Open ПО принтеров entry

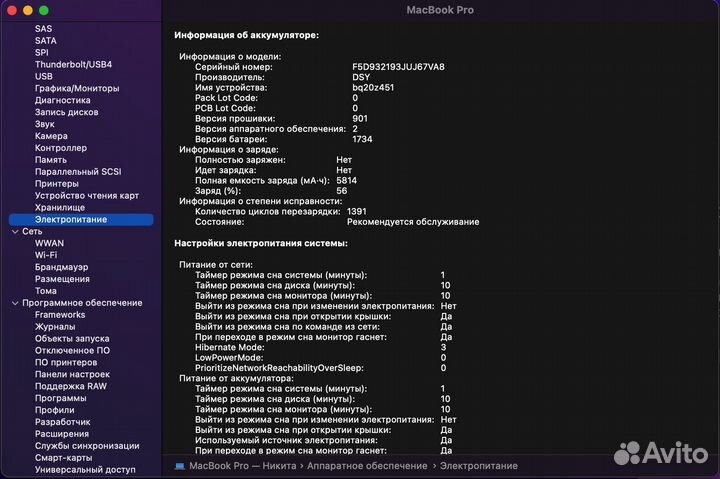click(x=66, y=363)
